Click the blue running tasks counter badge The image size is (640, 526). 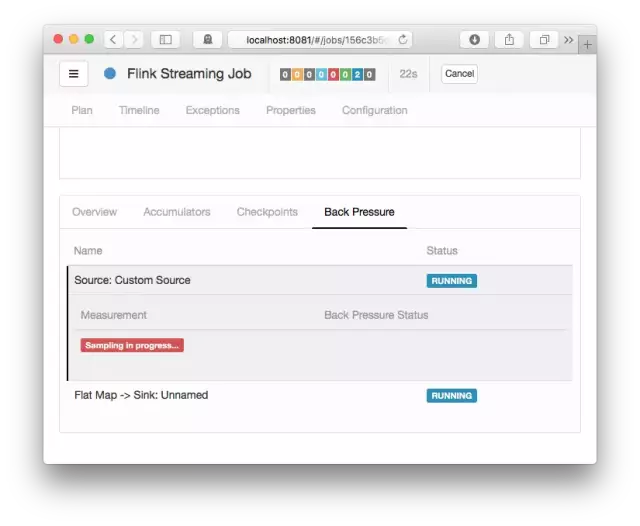pyautogui.click(x=357, y=75)
